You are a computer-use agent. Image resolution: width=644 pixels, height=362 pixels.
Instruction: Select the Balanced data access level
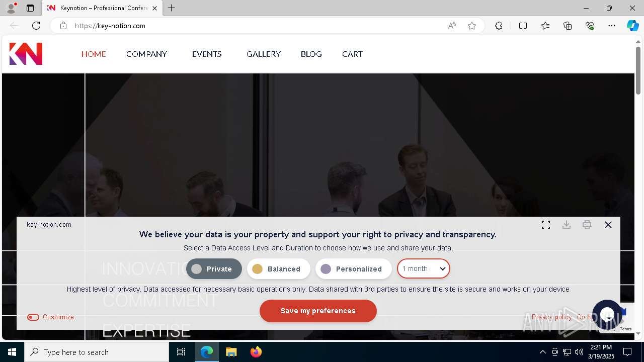tap(278, 269)
